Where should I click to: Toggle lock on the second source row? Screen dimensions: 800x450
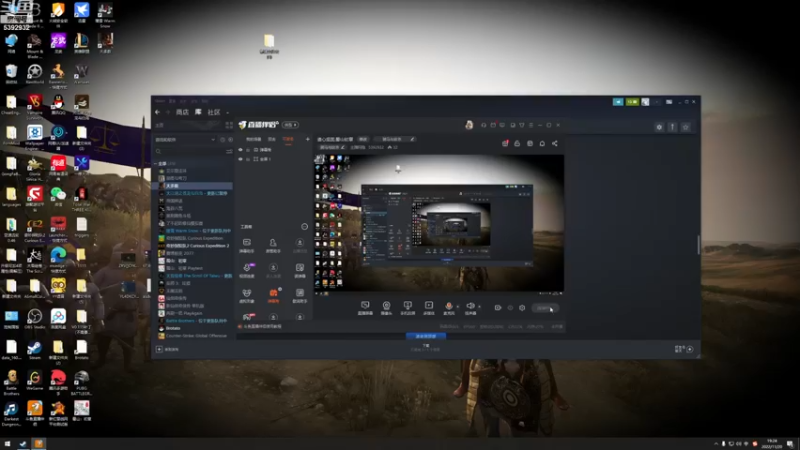[x=248, y=159]
